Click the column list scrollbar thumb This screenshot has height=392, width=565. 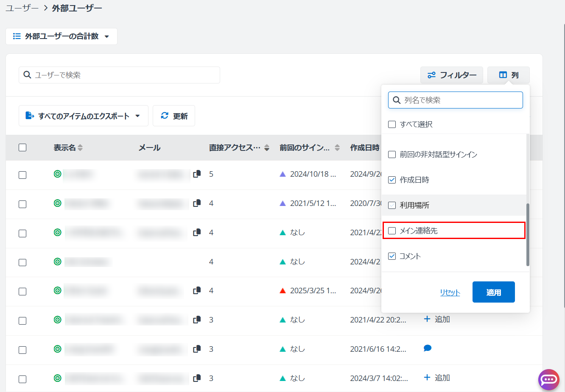coord(528,235)
